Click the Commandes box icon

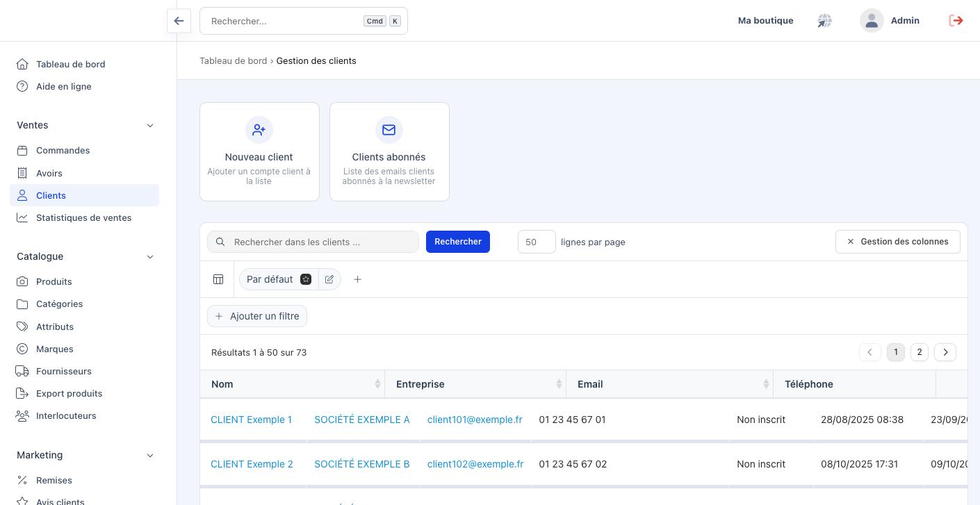(22, 150)
